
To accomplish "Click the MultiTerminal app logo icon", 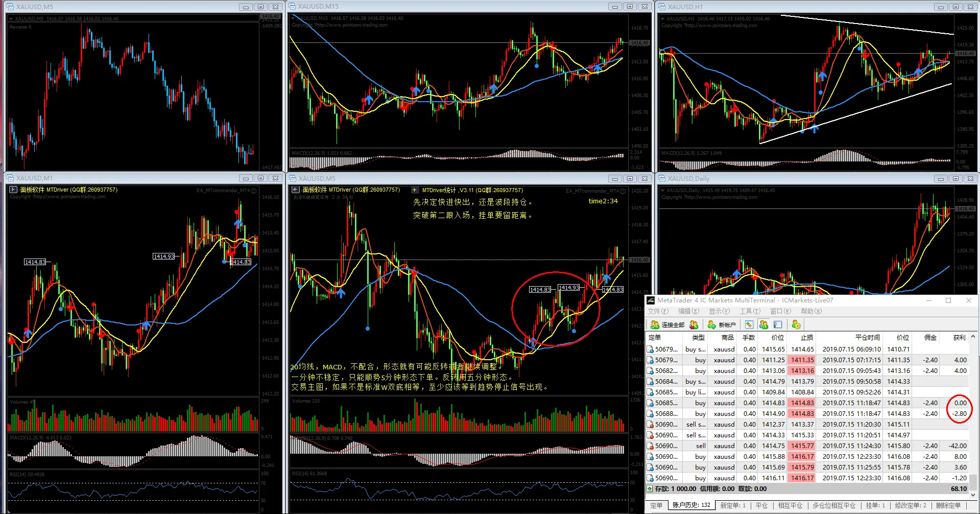I will pos(651,300).
